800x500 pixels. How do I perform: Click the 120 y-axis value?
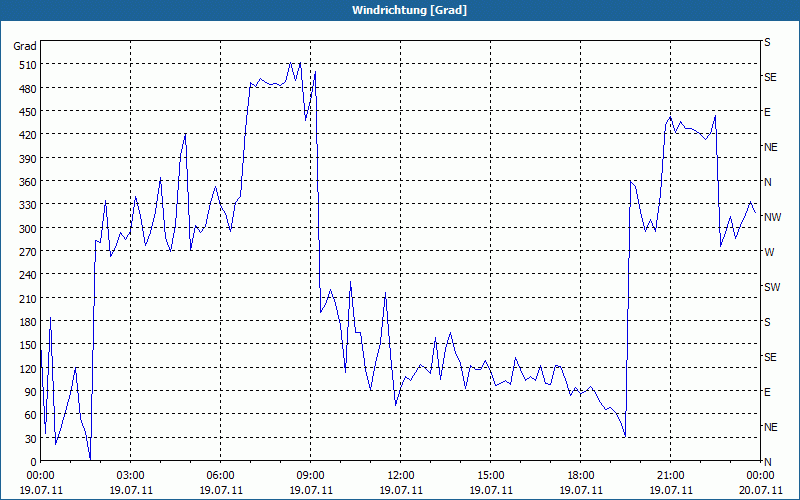28,369
